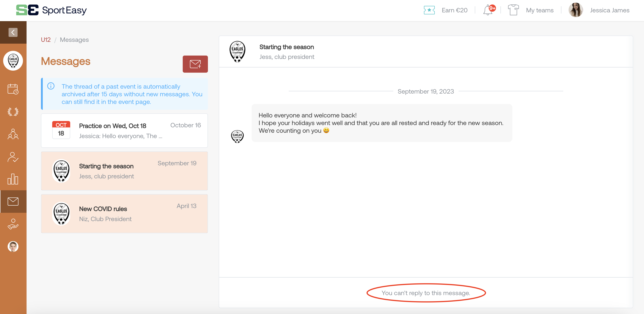This screenshot has height=314, width=644.
Task: Click the Earn €20 referral link
Action: [x=454, y=10]
